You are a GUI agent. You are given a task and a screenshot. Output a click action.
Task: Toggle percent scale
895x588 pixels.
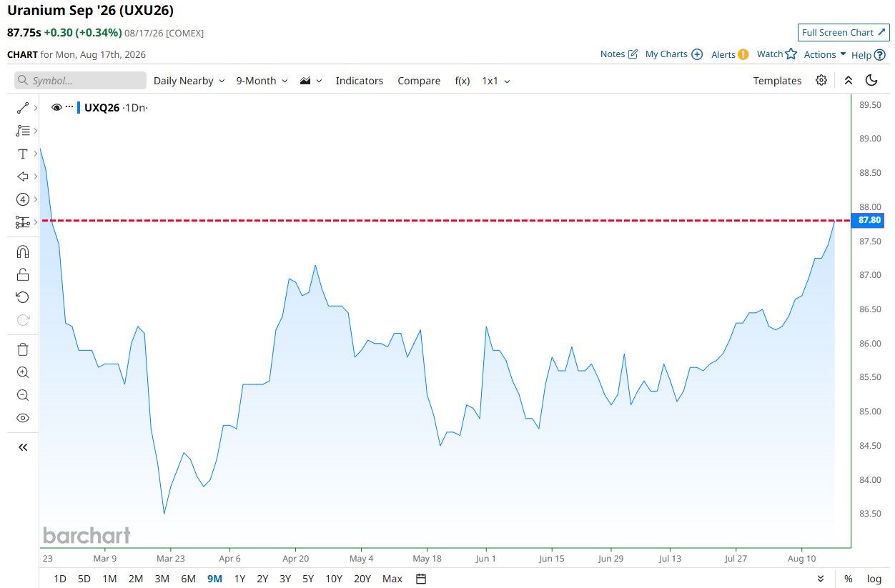point(848,579)
